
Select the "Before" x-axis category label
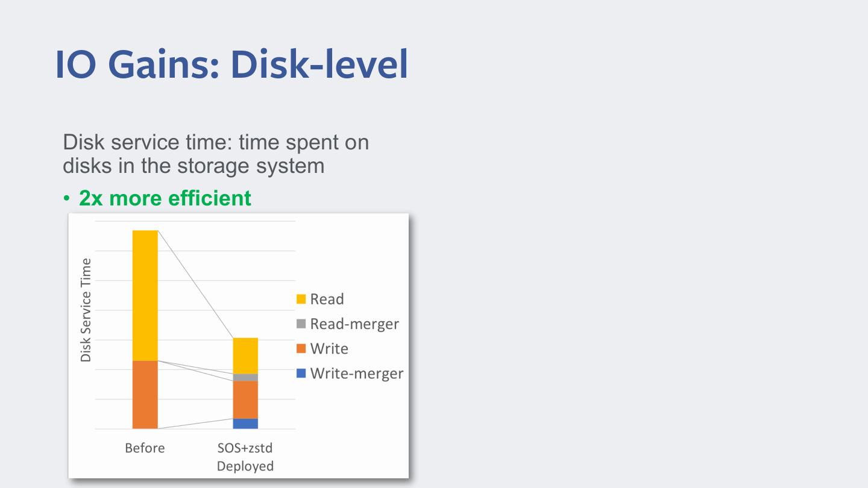(145, 448)
